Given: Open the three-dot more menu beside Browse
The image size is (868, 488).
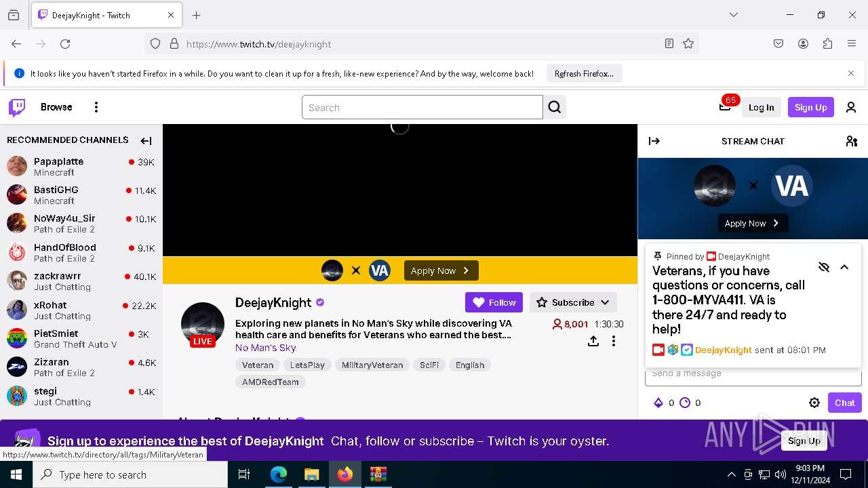Looking at the screenshot, I should [x=96, y=107].
